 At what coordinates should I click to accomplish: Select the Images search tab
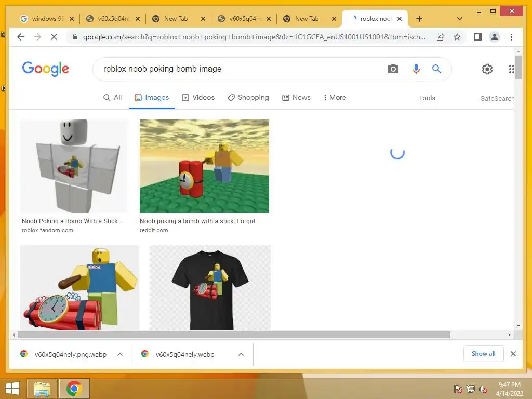click(152, 97)
